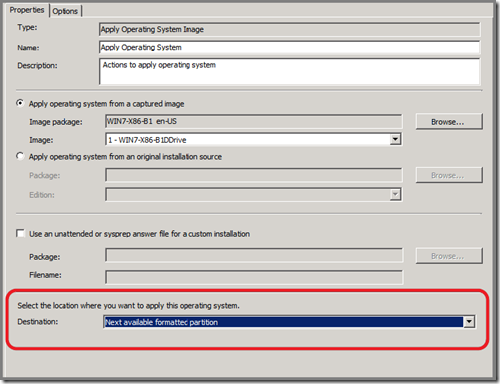500x384 pixels.
Task: Click the disabled Browse button for installation Package
Action: 449,175
